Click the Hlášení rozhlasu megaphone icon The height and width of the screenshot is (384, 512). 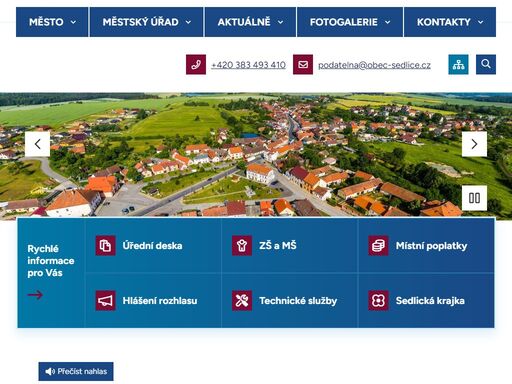point(105,301)
